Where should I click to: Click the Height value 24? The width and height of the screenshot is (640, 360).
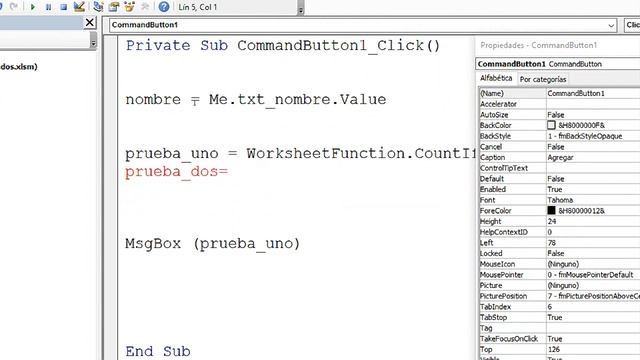pos(552,221)
